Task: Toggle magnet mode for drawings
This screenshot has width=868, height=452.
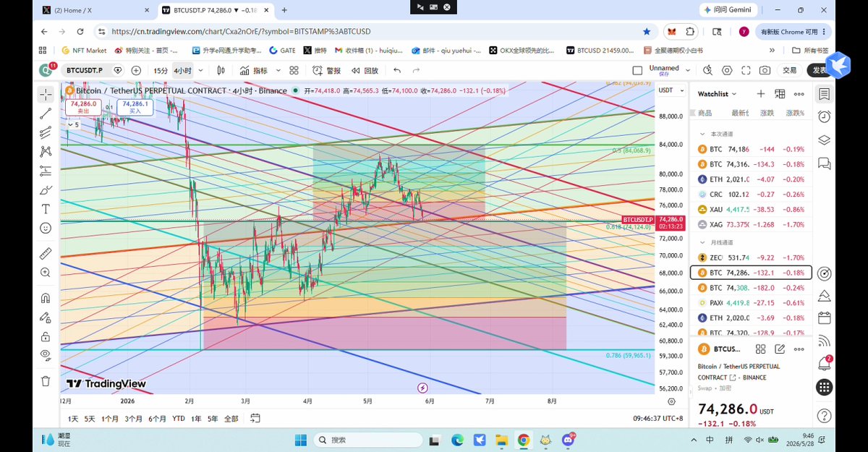Action: click(x=46, y=298)
